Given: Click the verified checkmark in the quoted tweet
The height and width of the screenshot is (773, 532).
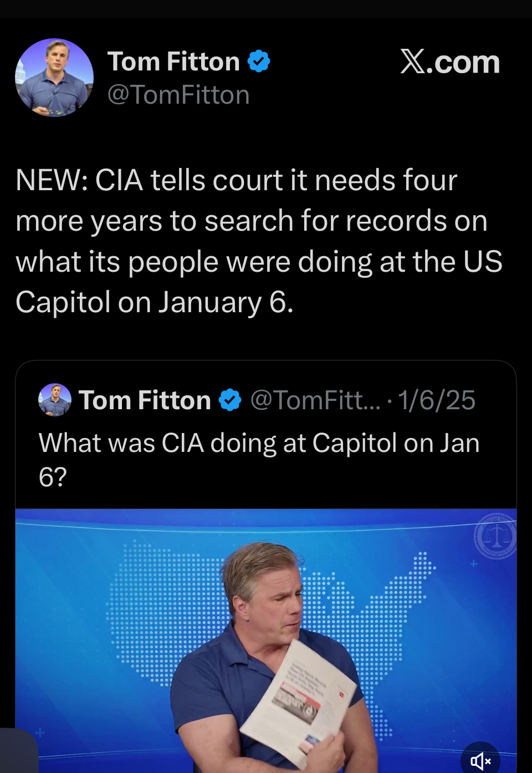Looking at the screenshot, I should pyautogui.click(x=230, y=400).
